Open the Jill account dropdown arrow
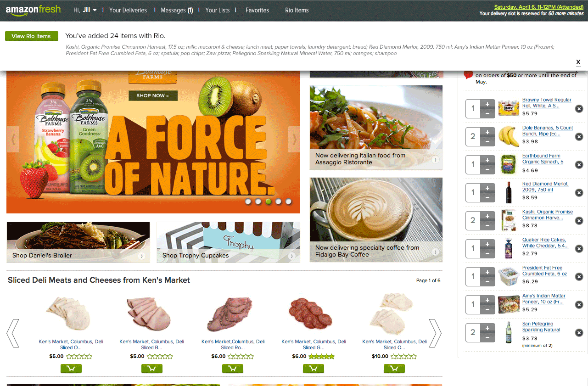 coord(95,10)
